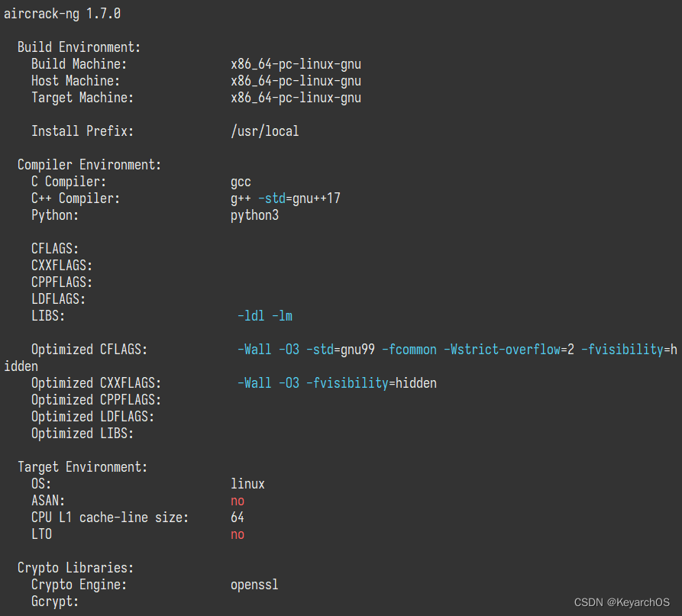Click the red ASAN no value
682x616 pixels.
[237, 500]
